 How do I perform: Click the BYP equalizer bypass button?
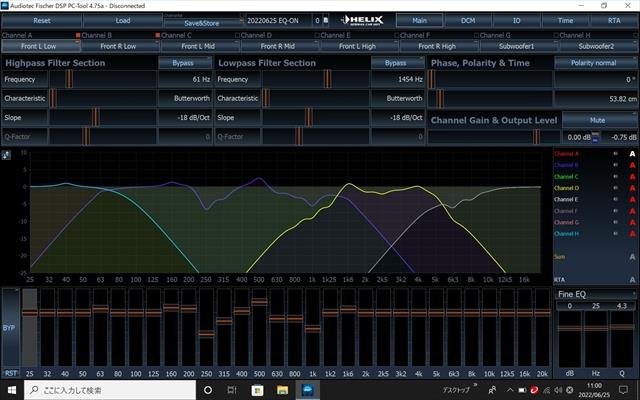click(x=9, y=327)
